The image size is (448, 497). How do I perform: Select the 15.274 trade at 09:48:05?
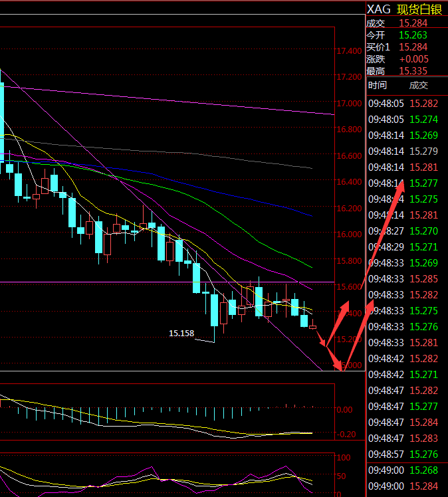[424, 120]
